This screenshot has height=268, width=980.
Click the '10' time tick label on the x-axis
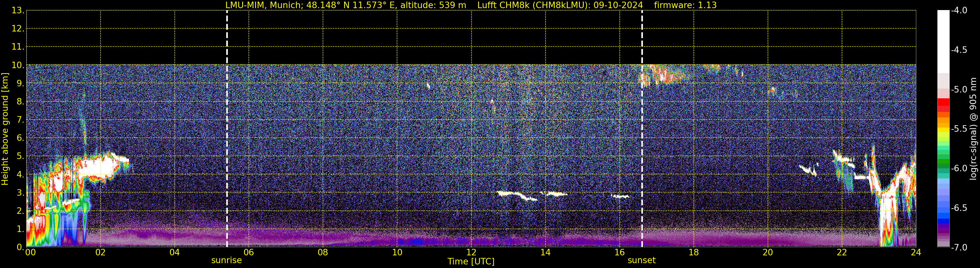tap(397, 252)
